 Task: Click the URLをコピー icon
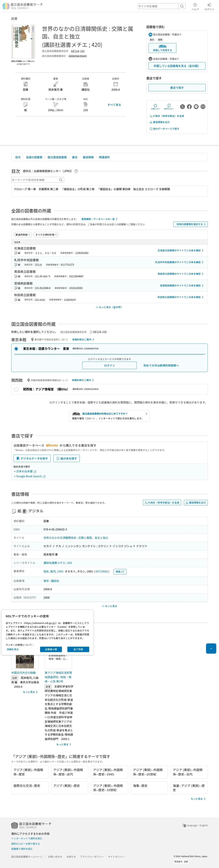[x=169, y=106]
